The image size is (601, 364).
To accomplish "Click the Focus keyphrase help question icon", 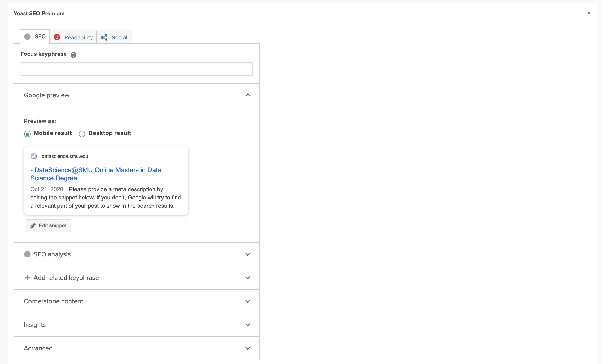I will point(73,55).
